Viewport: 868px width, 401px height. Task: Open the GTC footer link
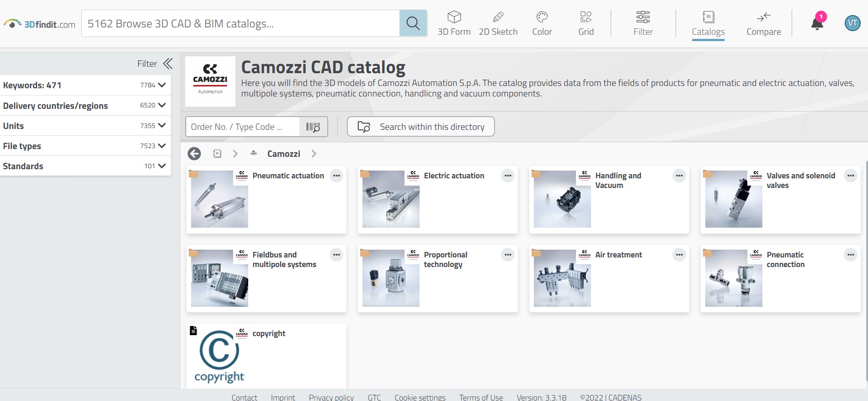click(374, 397)
